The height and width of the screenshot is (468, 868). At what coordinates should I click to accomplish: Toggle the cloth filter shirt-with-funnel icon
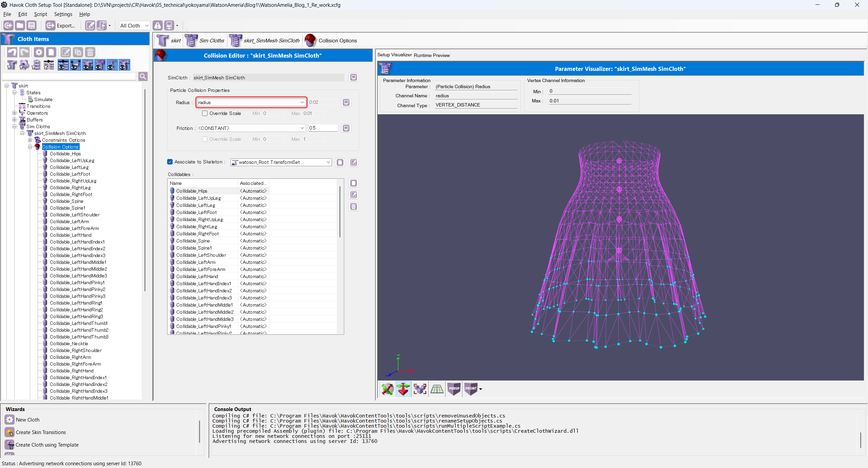click(x=12, y=65)
